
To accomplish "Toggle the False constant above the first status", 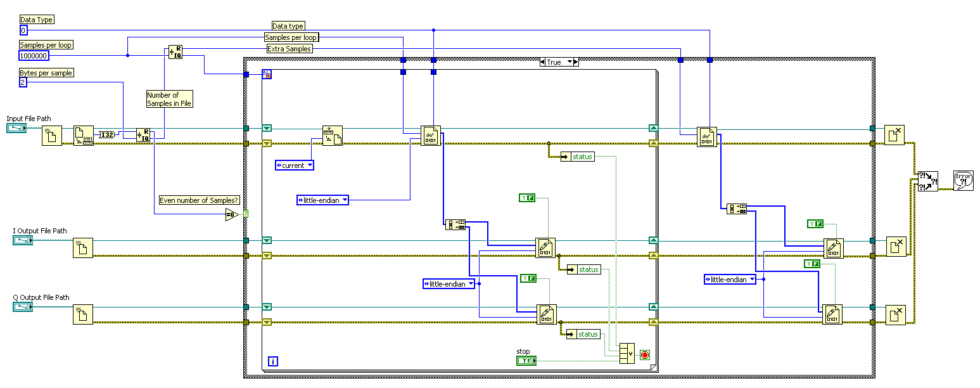I will [x=527, y=198].
